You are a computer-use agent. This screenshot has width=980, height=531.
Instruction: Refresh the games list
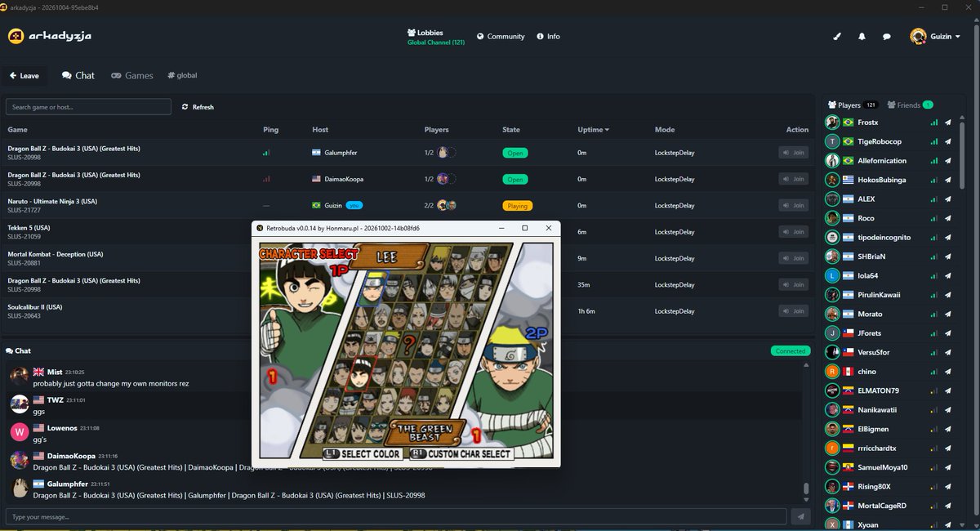click(x=198, y=107)
